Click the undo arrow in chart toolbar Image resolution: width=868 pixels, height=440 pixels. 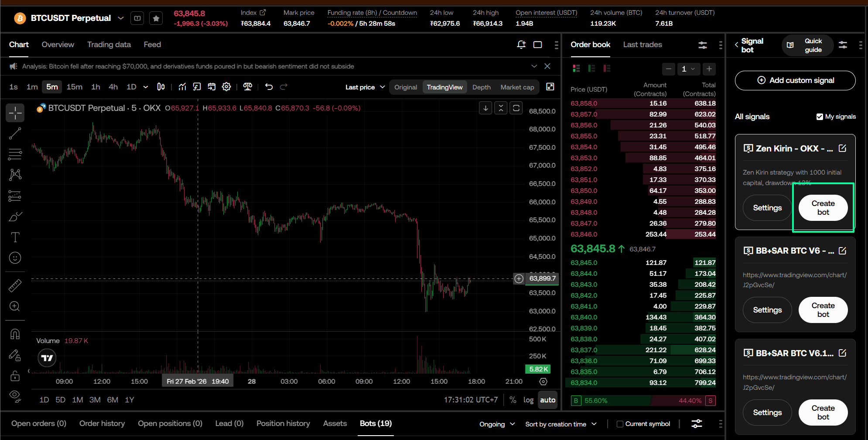tap(269, 87)
